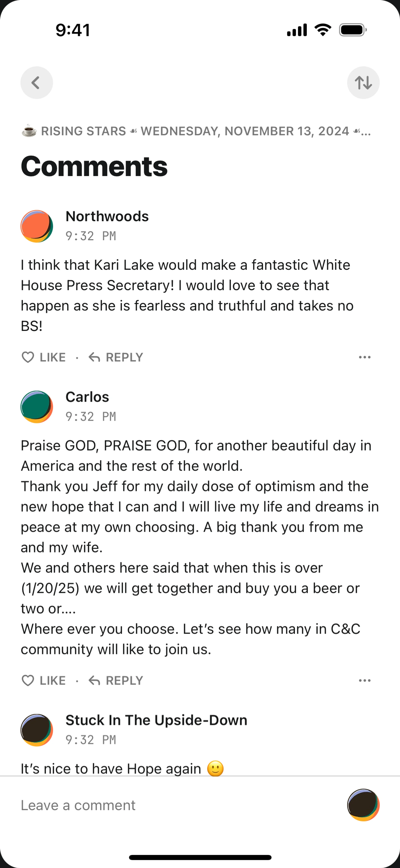
Task: Tap your profile avatar beside comment box
Action: 363,805
